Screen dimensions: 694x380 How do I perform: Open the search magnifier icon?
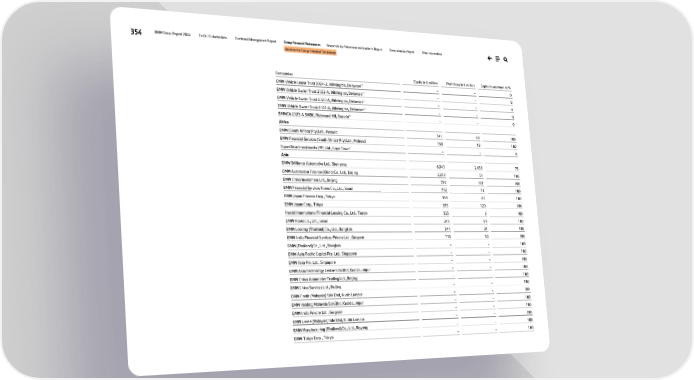505,59
